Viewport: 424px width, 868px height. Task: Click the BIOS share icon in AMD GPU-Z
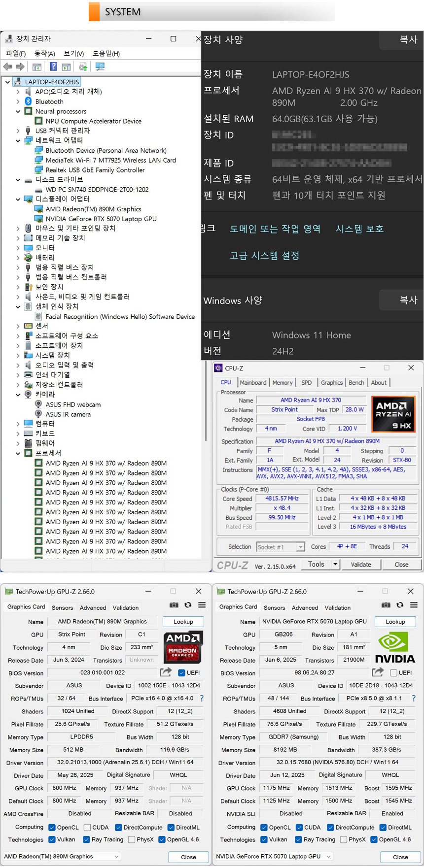[166, 672]
